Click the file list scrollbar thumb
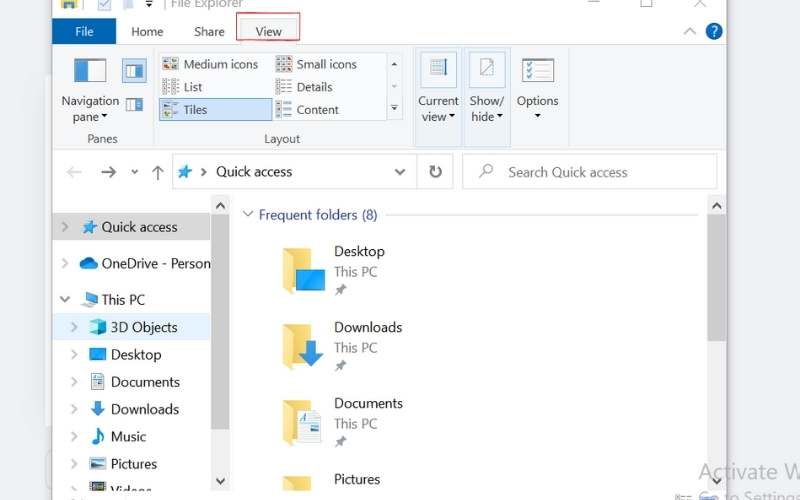The image size is (800, 500). pos(716,278)
